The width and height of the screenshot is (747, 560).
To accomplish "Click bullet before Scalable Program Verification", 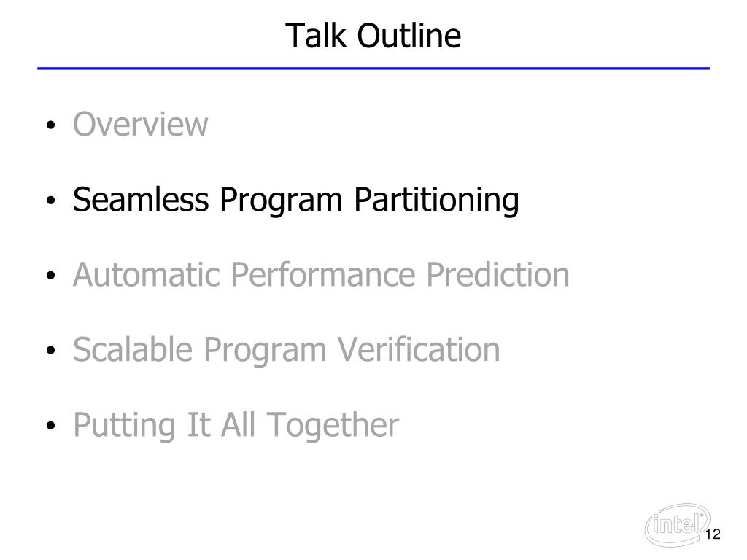I will pyautogui.click(x=51, y=351).
